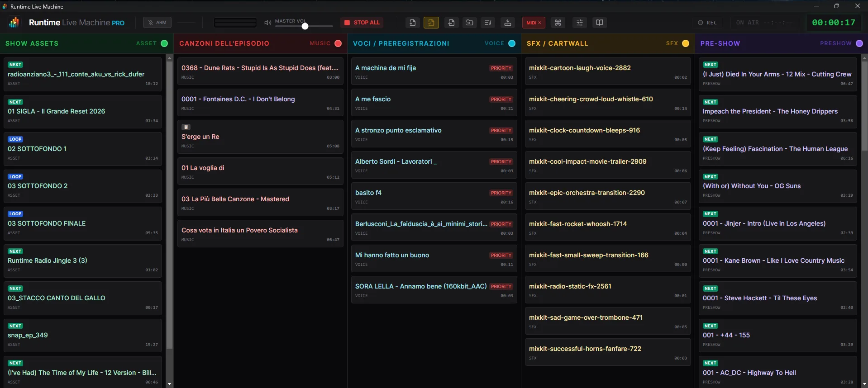The width and height of the screenshot is (868, 388).
Task: Click the open folder arrow icon
Action: (470, 23)
